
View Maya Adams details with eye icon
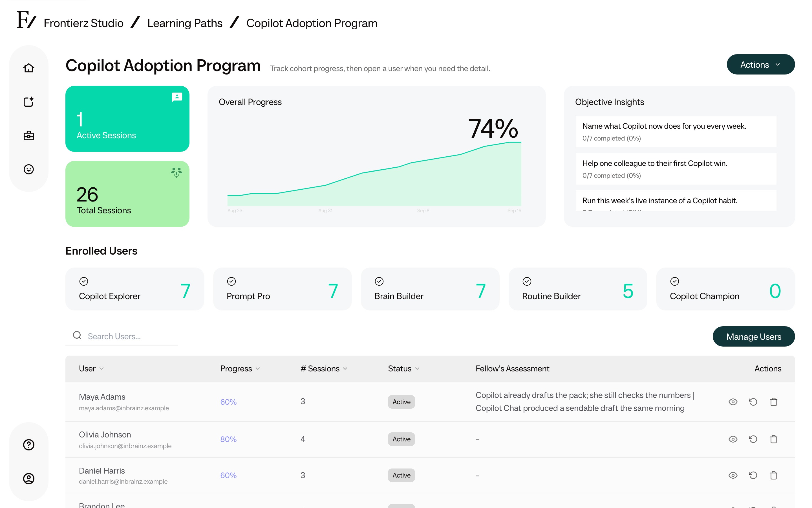tap(733, 402)
